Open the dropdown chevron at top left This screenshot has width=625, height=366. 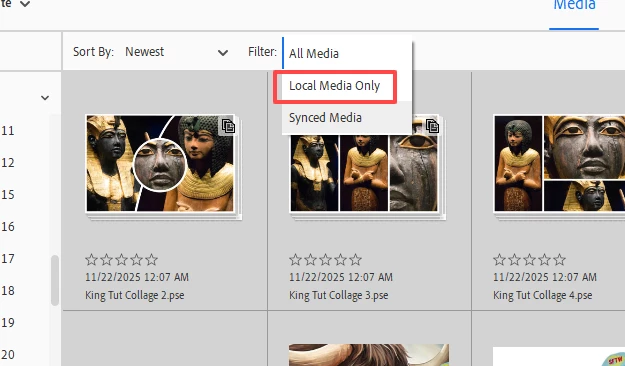click(25, 4)
